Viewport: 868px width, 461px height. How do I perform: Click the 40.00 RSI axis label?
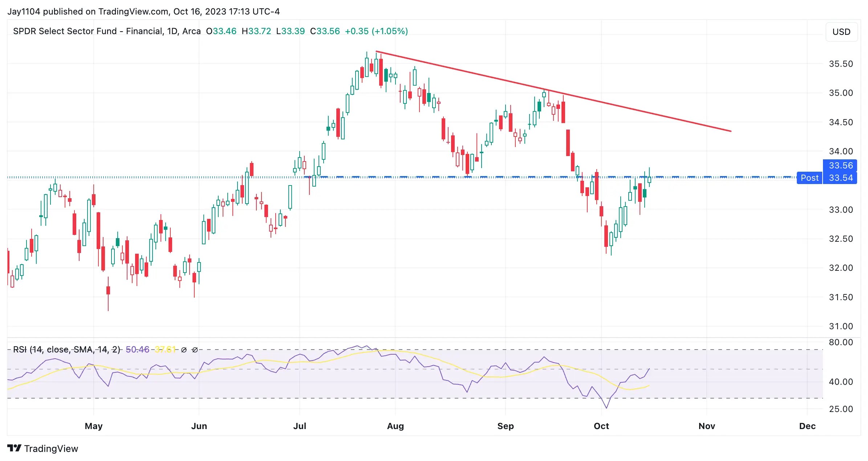841,382
